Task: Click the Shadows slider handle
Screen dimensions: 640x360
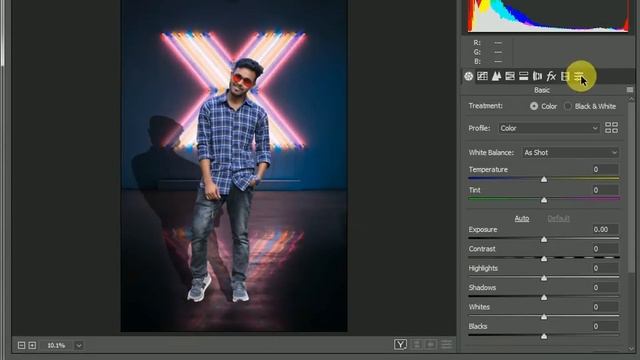Action: [544, 298]
